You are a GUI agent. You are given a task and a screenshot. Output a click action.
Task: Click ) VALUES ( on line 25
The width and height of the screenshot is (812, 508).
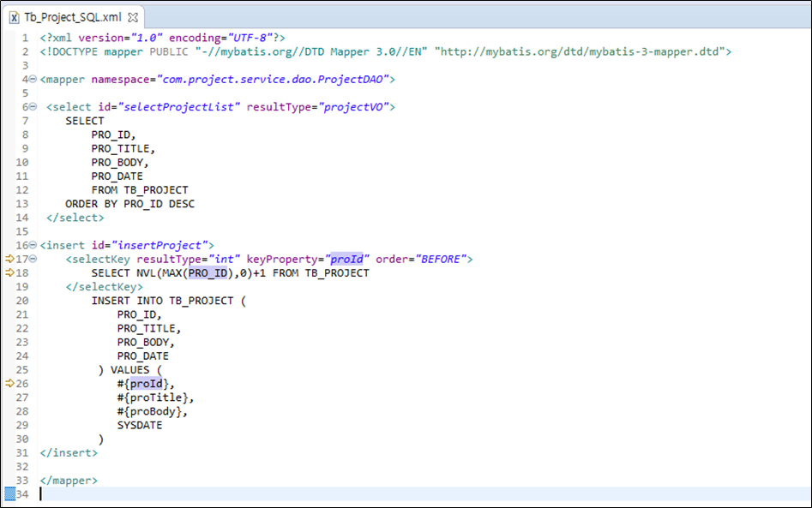point(130,370)
